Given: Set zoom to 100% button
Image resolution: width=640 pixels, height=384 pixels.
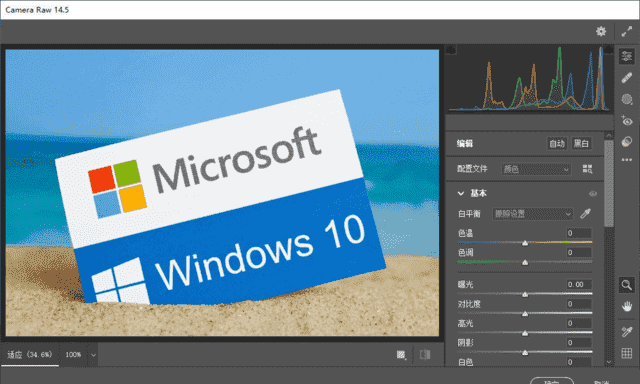Looking at the screenshot, I should coord(73,355).
